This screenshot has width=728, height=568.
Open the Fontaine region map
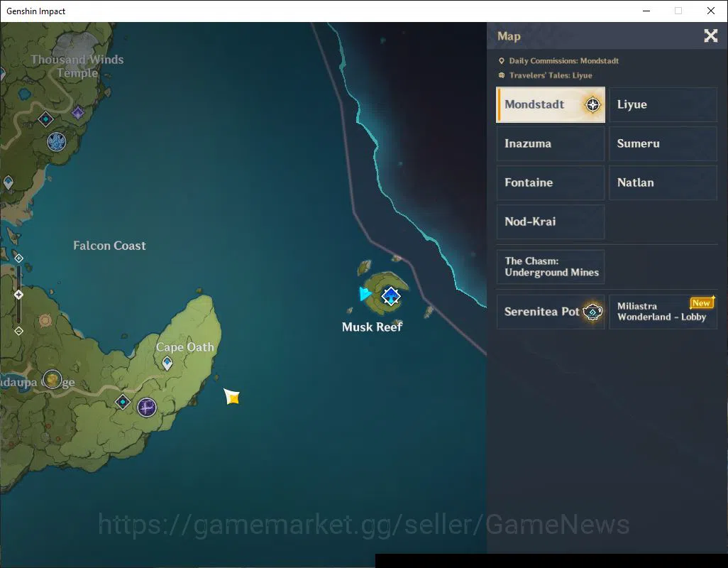pyautogui.click(x=550, y=182)
